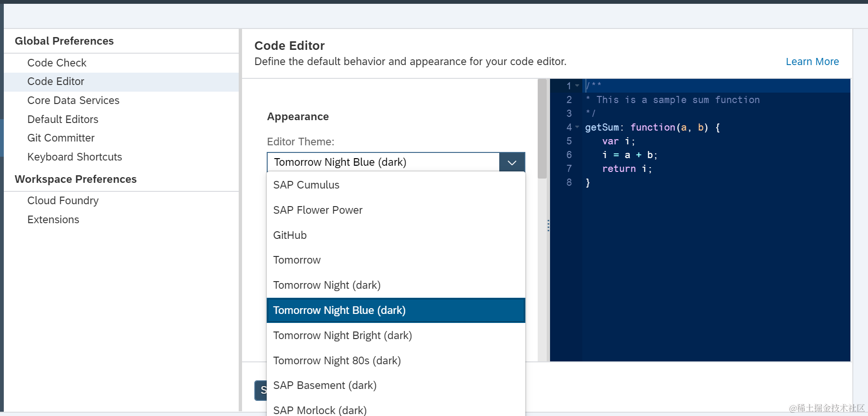Choose SAP Flower Power theme
Viewport: 868px width, 416px height.
tap(396, 210)
